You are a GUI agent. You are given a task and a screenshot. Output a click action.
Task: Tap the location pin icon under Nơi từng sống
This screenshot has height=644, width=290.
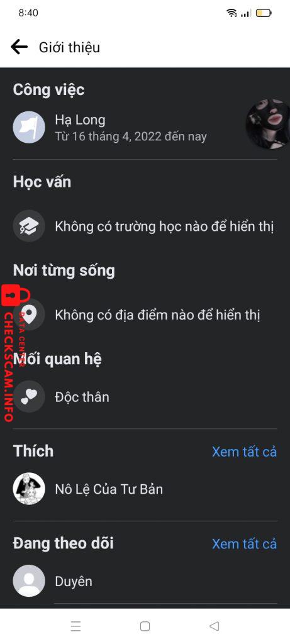[x=29, y=314]
